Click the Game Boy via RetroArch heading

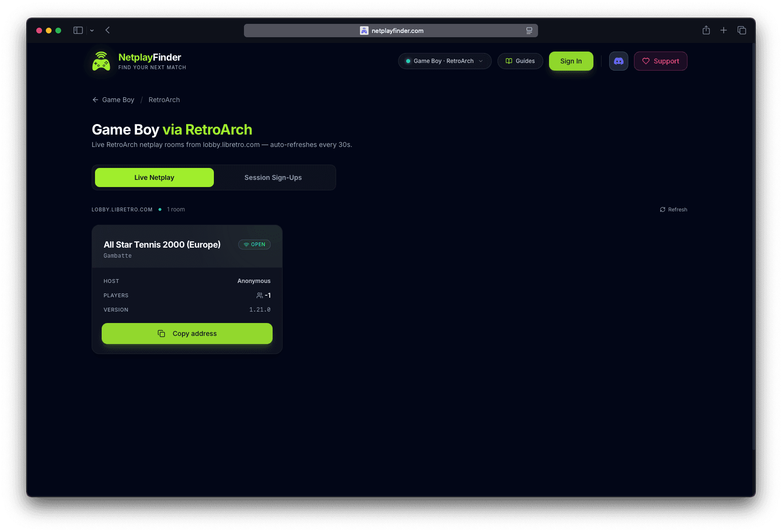click(x=172, y=130)
